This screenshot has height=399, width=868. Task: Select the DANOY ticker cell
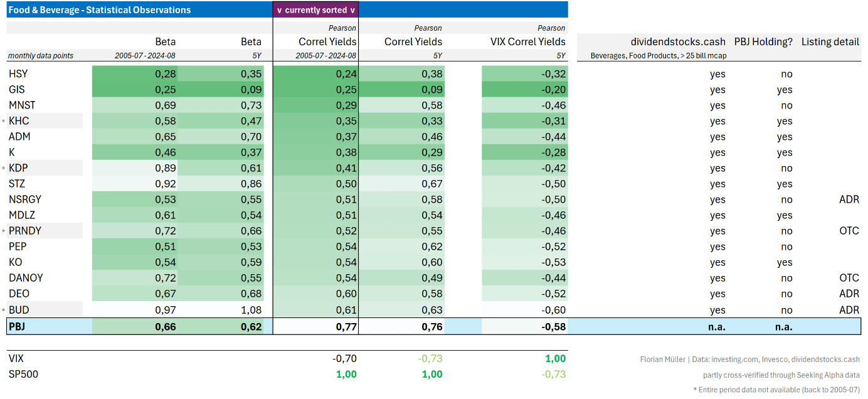point(26,278)
